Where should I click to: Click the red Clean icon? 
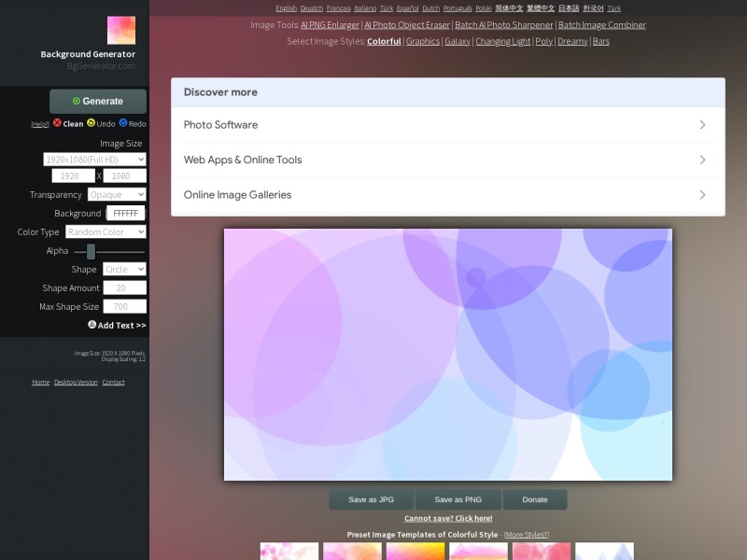(57, 123)
